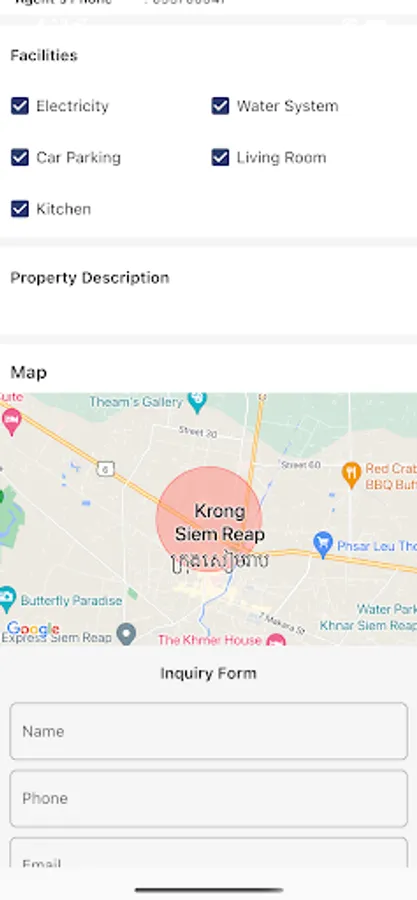Screen dimensions: 417x900
Task: Tap the gray Express Siem Reap location pin
Action: (126, 634)
